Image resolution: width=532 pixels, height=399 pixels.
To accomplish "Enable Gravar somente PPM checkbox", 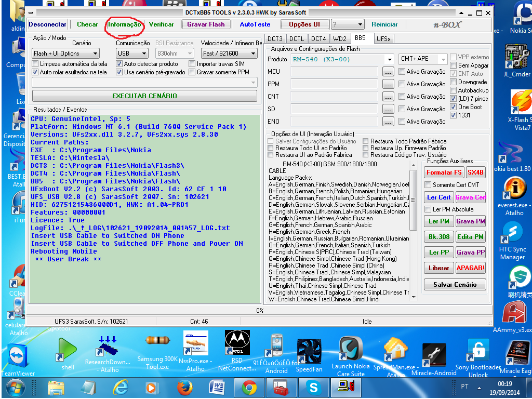I will (192, 72).
